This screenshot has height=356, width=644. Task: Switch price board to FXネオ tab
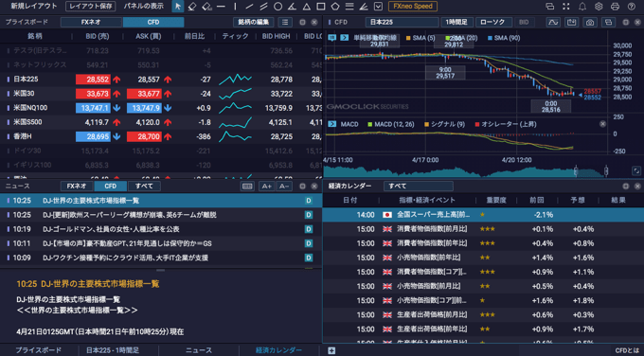point(91,22)
